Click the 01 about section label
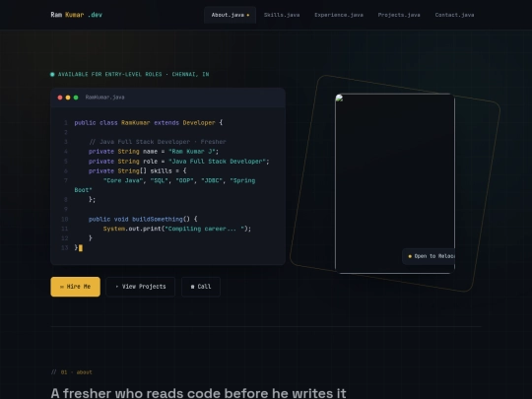The width and height of the screenshot is (532, 399). pyautogui.click(x=72, y=372)
